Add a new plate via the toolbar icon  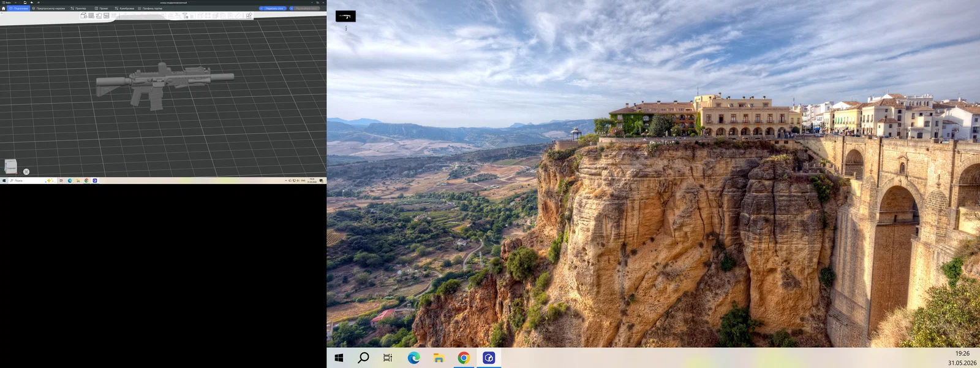pyautogui.click(x=91, y=15)
